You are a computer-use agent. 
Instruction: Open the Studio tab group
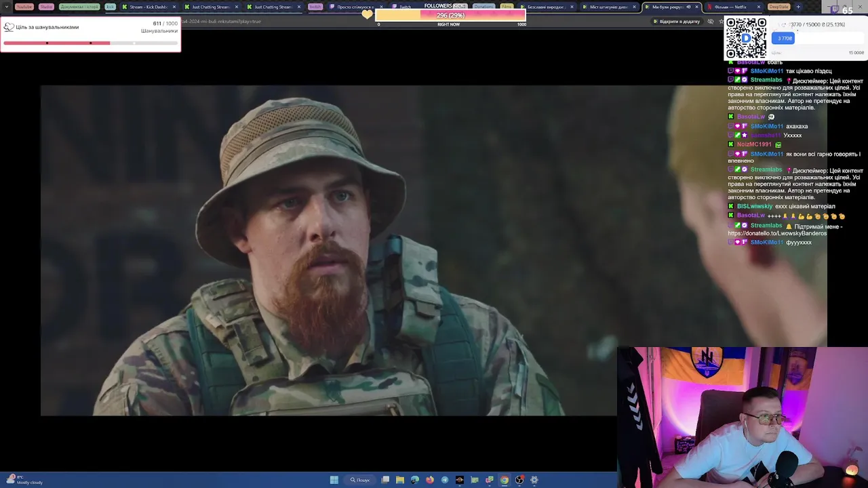46,7
